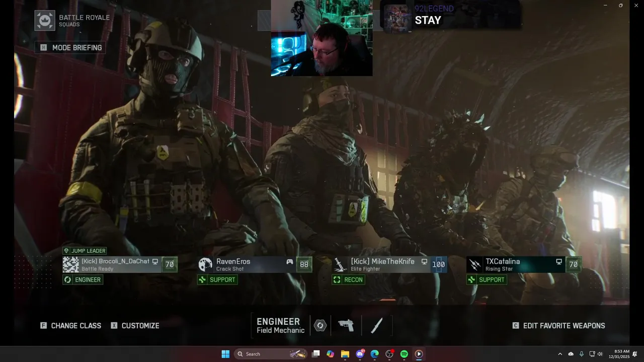This screenshot has width=644, height=362.
Task: Click the Jump Leader tag
Action: point(85,251)
